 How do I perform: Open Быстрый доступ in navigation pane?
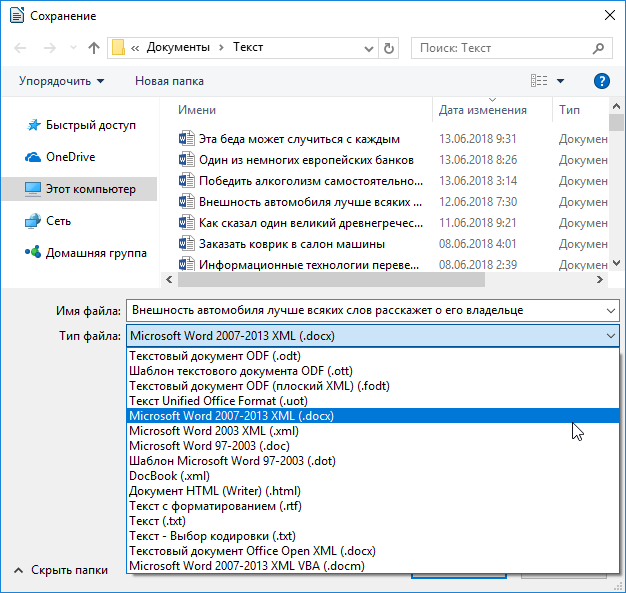[88, 125]
